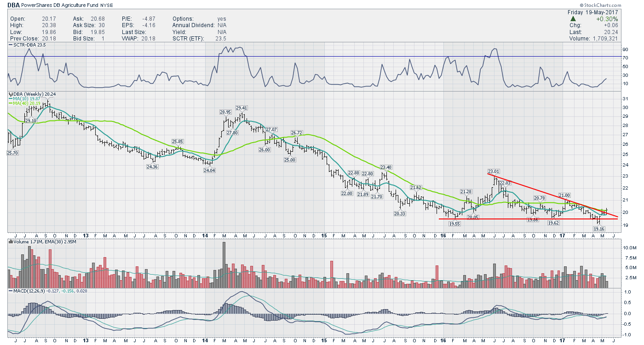Click the 23.40 price label

tap(385, 167)
